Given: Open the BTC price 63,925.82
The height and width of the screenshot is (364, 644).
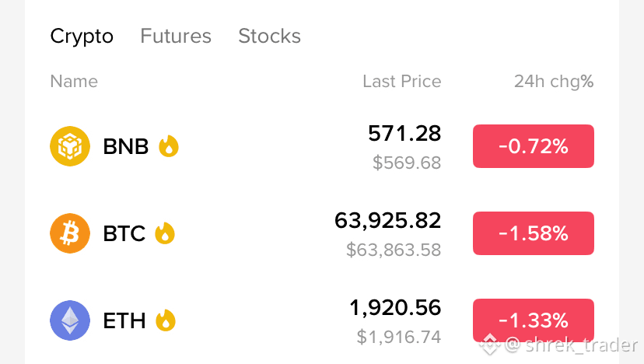Looking at the screenshot, I should [x=387, y=221].
